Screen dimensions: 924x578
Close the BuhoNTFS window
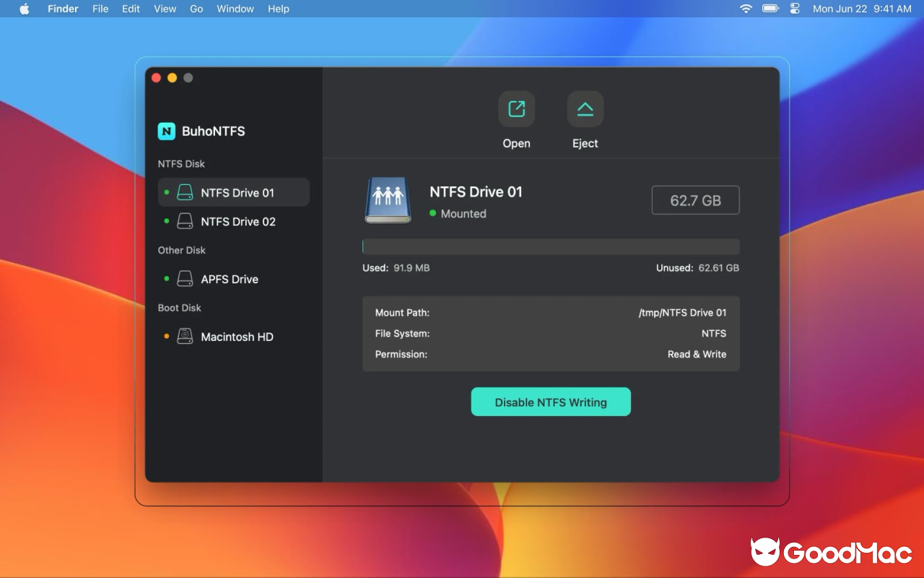(156, 78)
